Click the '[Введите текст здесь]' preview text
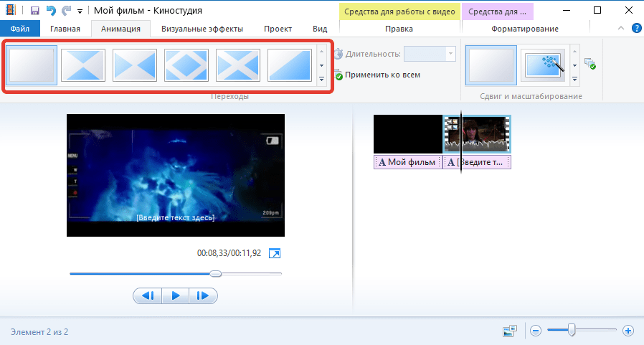Screen dimensions: 644x345 coord(176,217)
